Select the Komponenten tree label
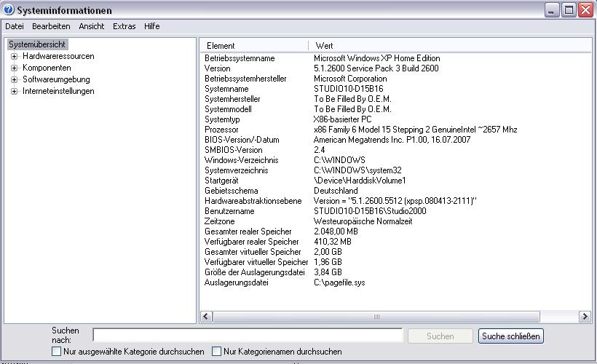This screenshot has height=364, width=597. pos(47,68)
